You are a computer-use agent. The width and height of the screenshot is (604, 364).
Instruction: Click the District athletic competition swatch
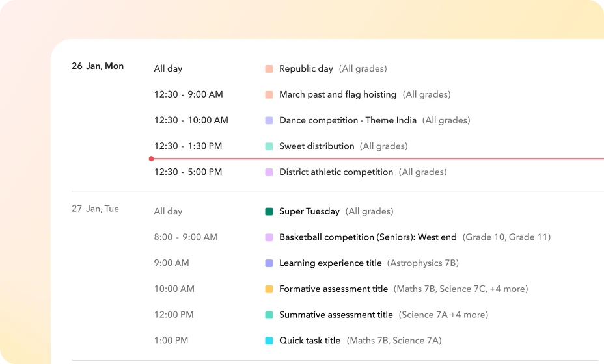pos(269,172)
